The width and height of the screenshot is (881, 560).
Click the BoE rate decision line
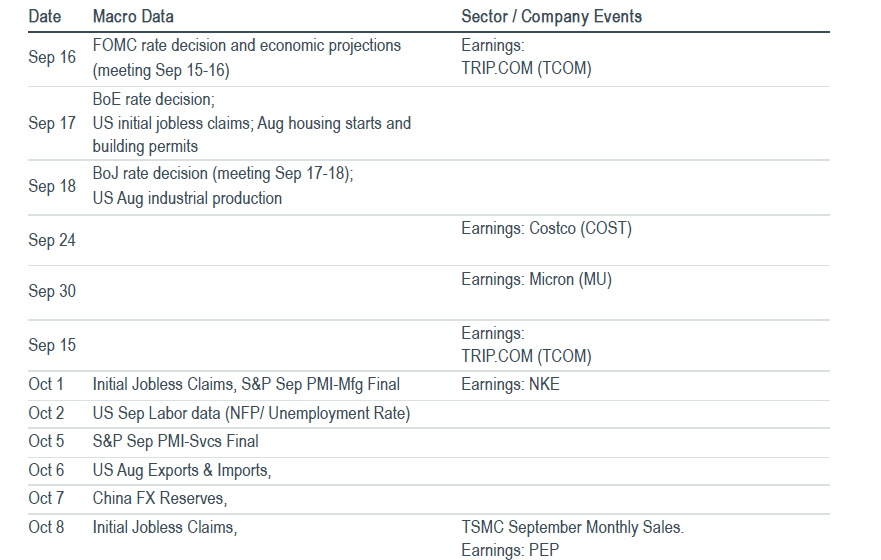(153, 99)
